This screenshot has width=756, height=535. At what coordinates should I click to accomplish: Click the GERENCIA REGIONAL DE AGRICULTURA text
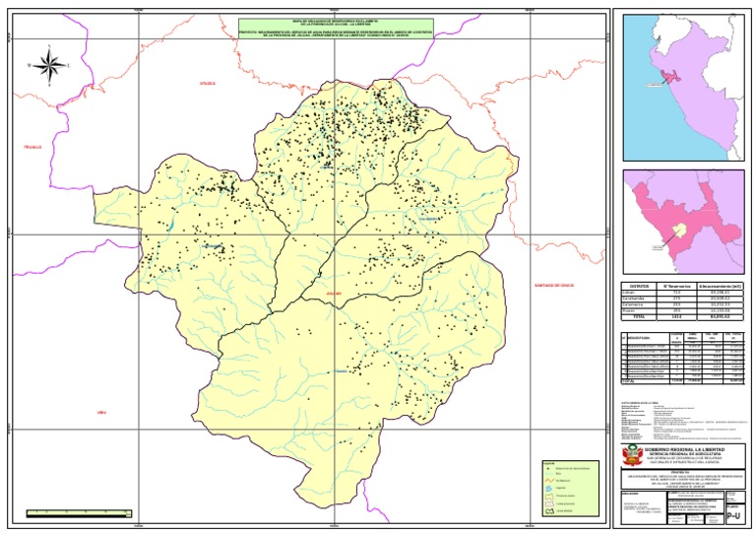[x=685, y=454]
